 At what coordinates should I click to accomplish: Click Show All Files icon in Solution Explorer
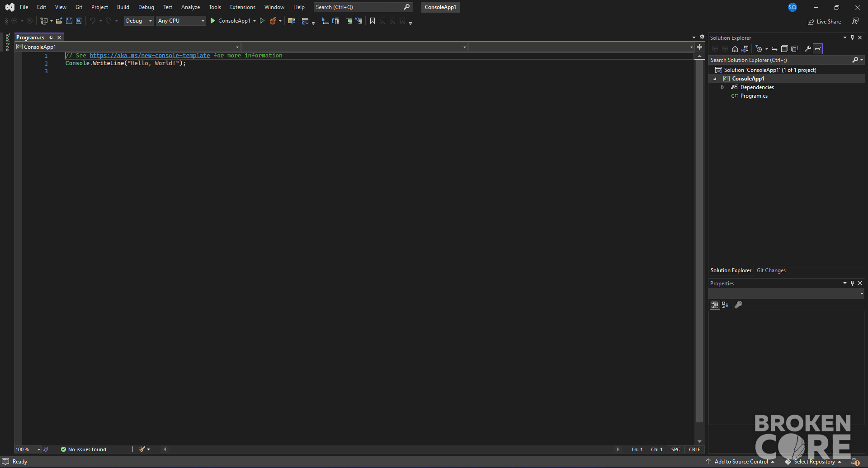coord(794,49)
